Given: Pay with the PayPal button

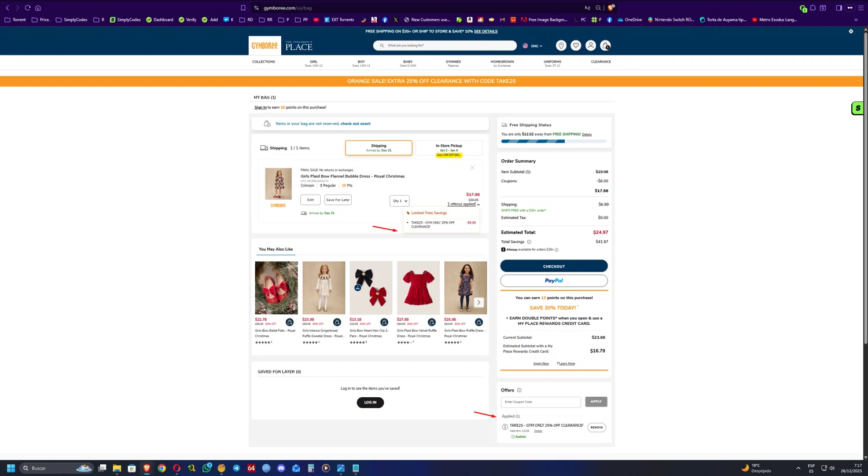Looking at the screenshot, I should point(554,281).
